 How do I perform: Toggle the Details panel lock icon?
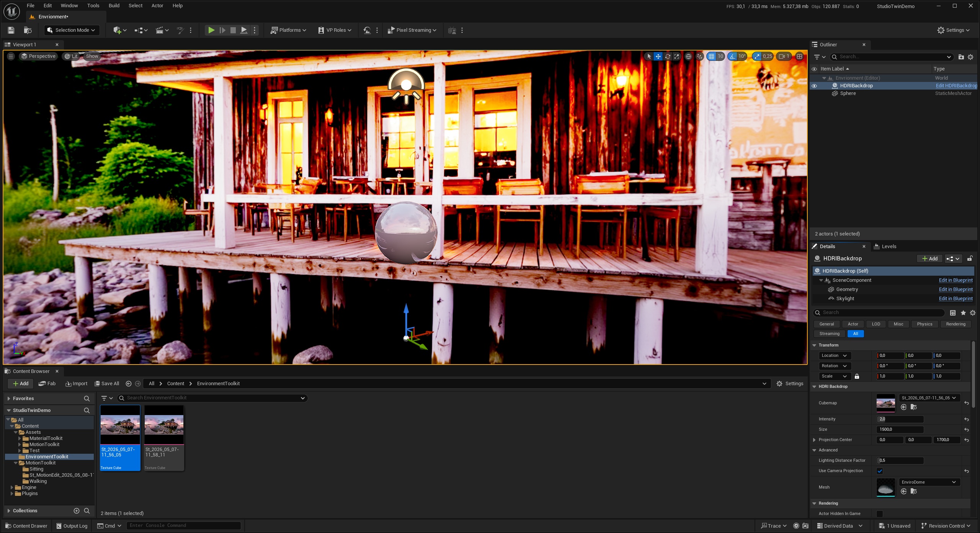tap(970, 258)
